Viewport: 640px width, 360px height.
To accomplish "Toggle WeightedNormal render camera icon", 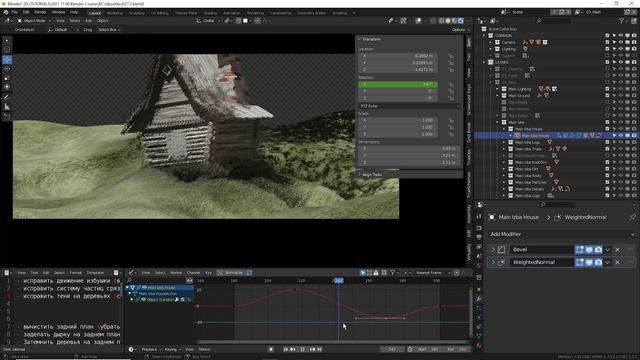I will (x=598, y=262).
